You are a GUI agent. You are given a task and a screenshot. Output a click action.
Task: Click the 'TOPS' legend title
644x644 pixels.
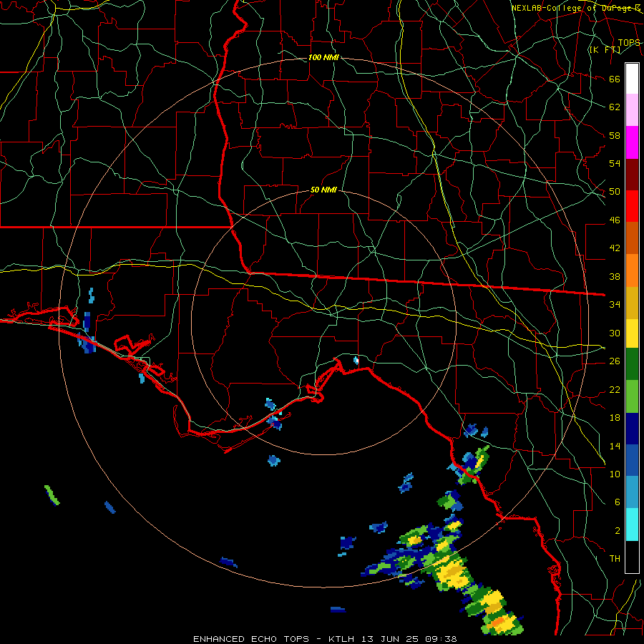(629, 43)
